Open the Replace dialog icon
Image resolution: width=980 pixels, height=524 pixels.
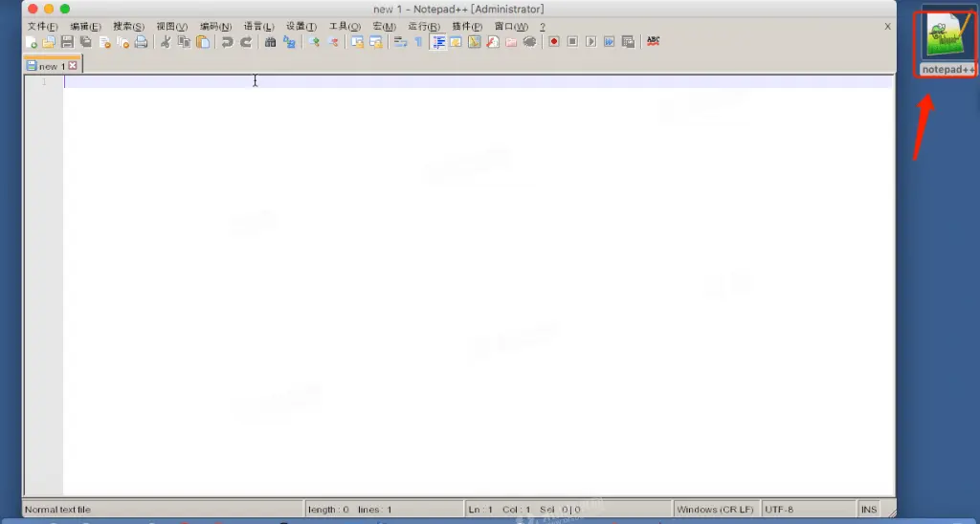(289, 42)
